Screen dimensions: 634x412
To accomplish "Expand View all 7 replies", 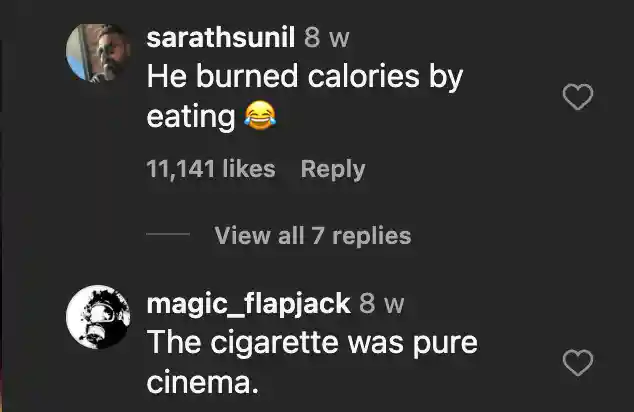I will point(312,236).
